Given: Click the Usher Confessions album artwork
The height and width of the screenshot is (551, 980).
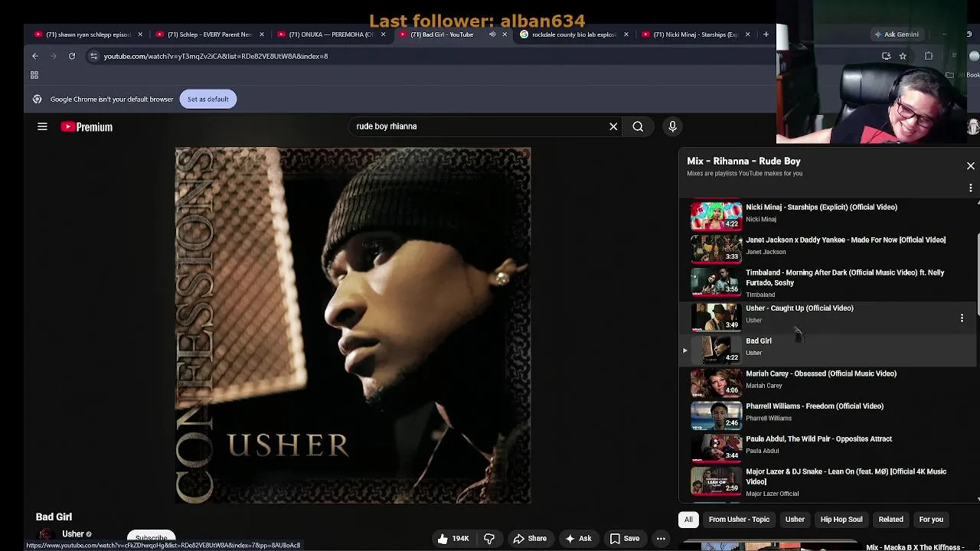Looking at the screenshot, I should (x=353, y=325).
